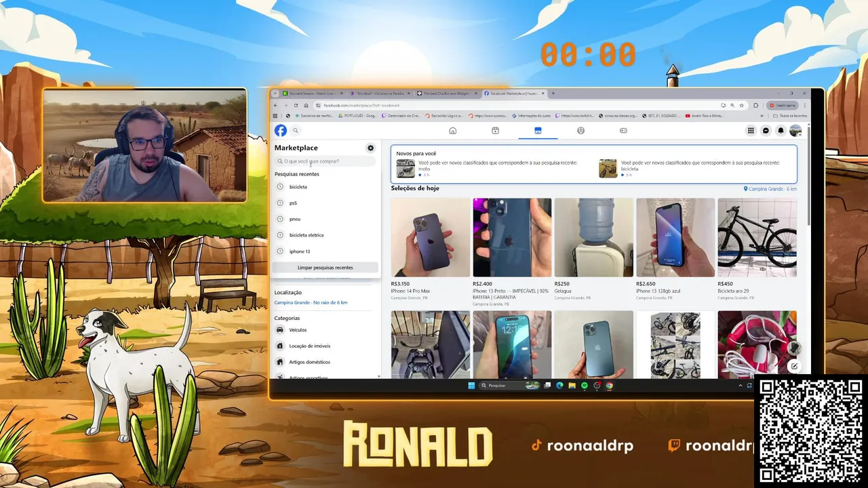Open the Campina Grande - No raio de 6 km link

coord(311,302)
